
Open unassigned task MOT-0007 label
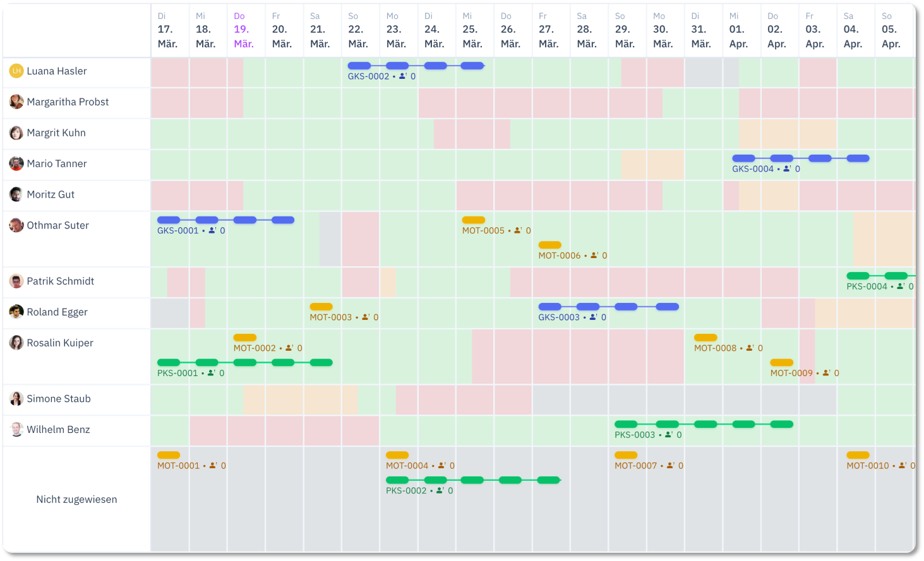[636, 466]
